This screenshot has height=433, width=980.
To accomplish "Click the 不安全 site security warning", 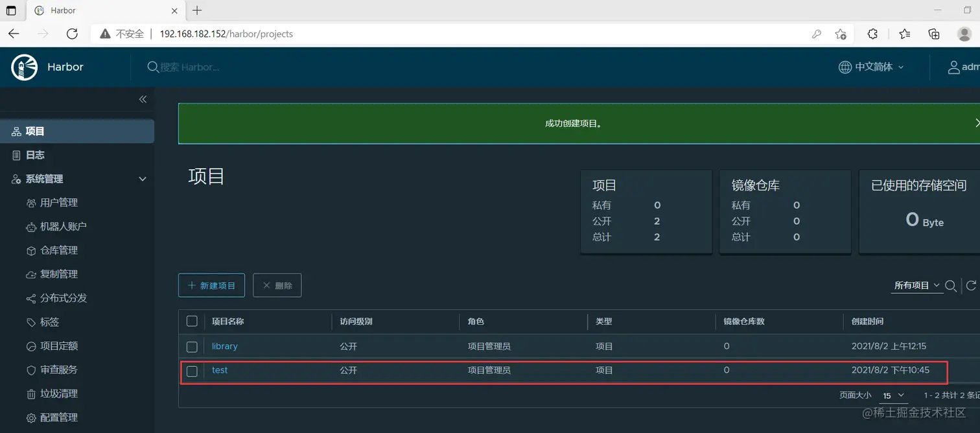I will pos(122,34).
